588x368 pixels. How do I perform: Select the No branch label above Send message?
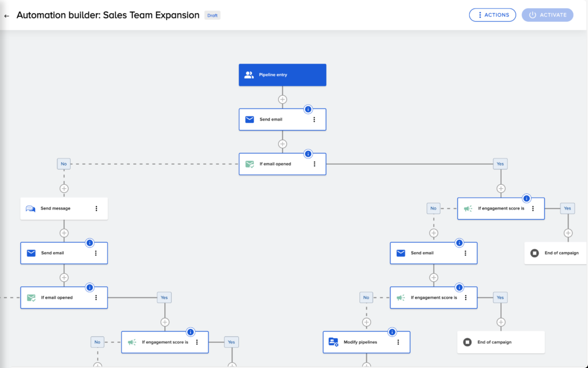[x=64, y=164]
